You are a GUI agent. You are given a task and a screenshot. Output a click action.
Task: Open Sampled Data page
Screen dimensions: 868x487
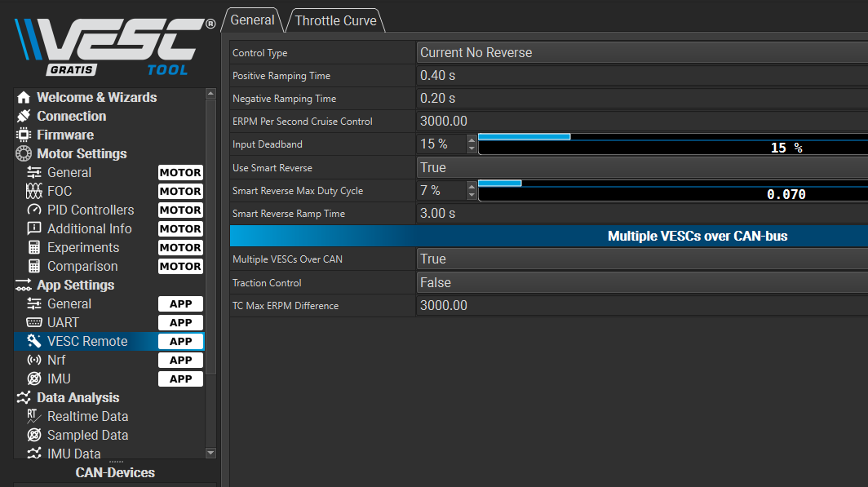87,435
